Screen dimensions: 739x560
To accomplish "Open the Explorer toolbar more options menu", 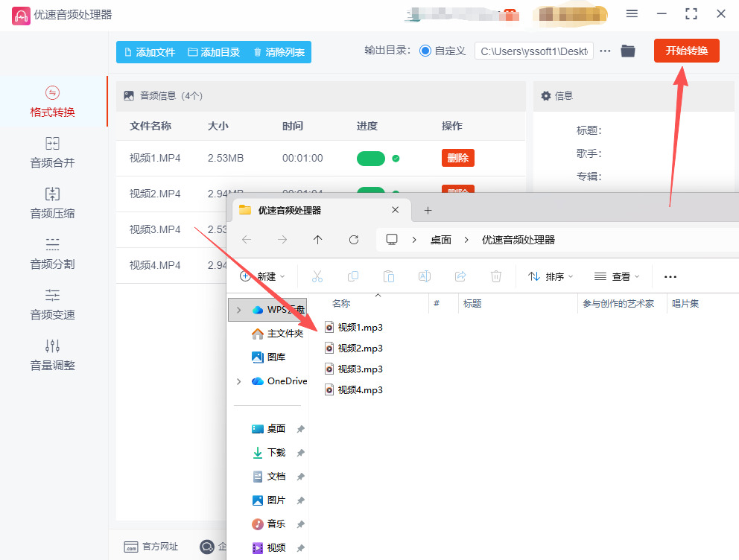I will coord(670,276).
